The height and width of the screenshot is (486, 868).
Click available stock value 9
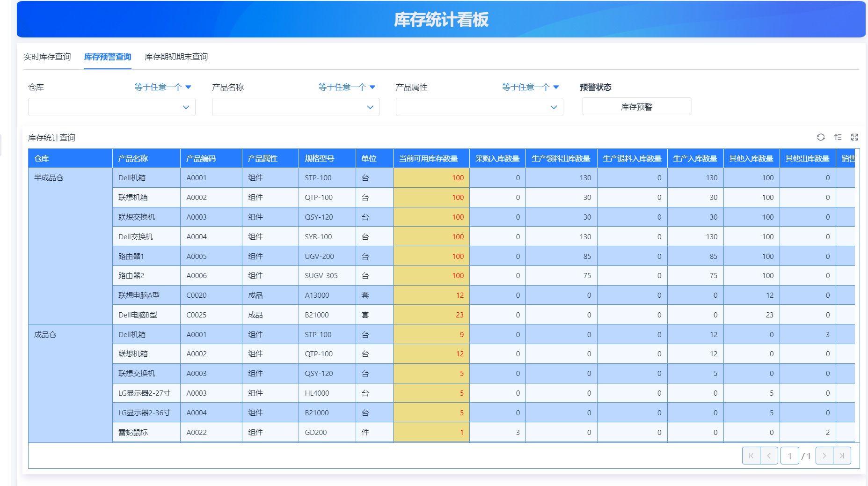coord(461,334)
